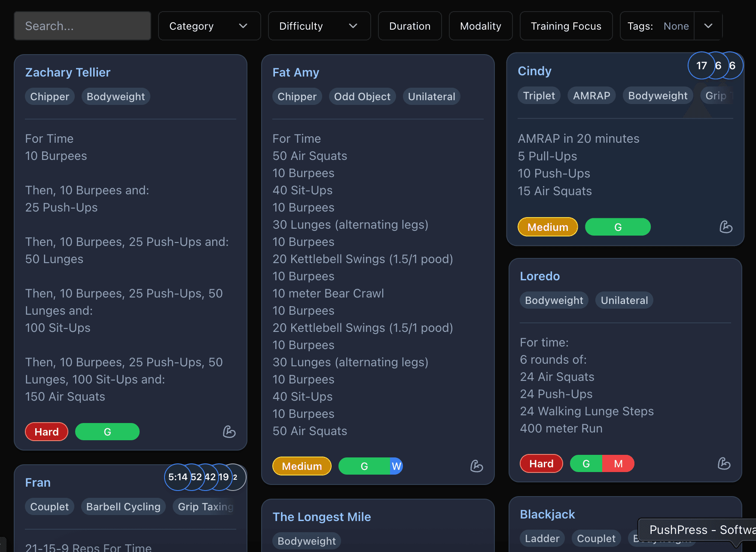756x552 pixels.
Task: Click the muscle icon on Zachary Tellier card
Action: click(229, 432)
